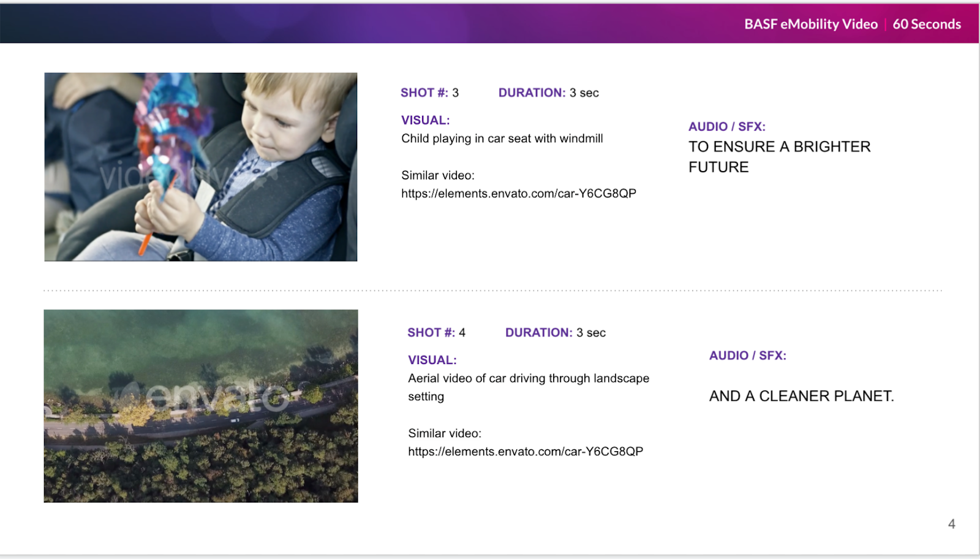Click the "BASF eMobility Video" header title
The height and width of the screenshot is (559, 980).
[810, 25]
